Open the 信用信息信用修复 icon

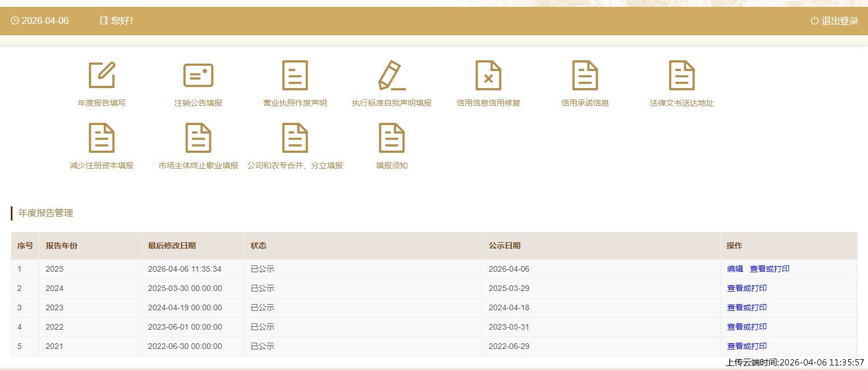488,75
